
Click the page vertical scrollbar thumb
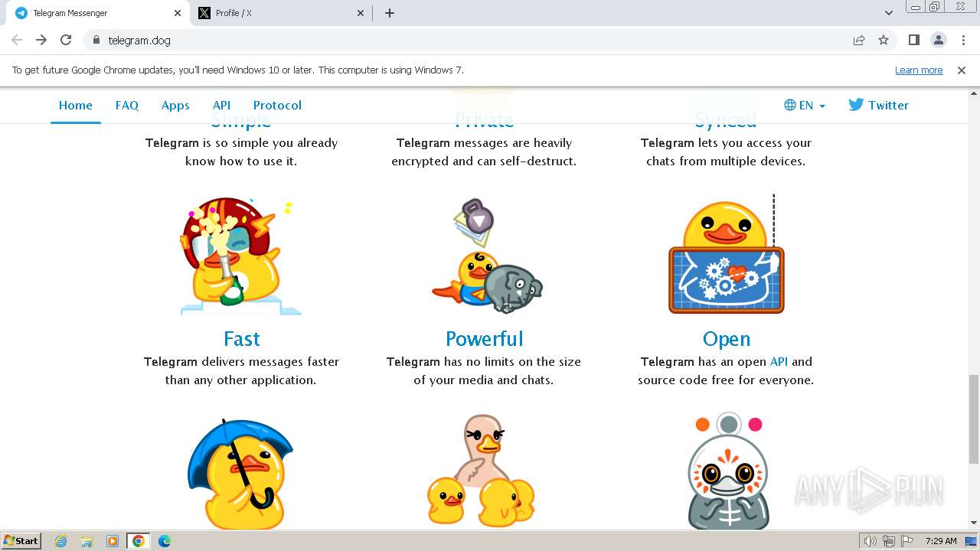tap(974, 419)
